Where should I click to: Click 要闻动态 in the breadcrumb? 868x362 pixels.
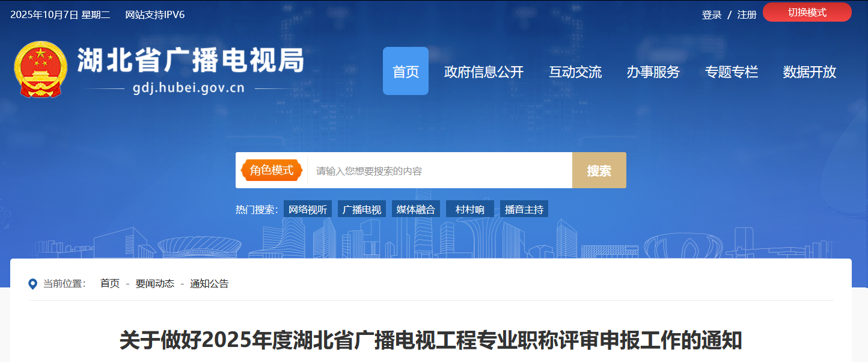[154, 284]
